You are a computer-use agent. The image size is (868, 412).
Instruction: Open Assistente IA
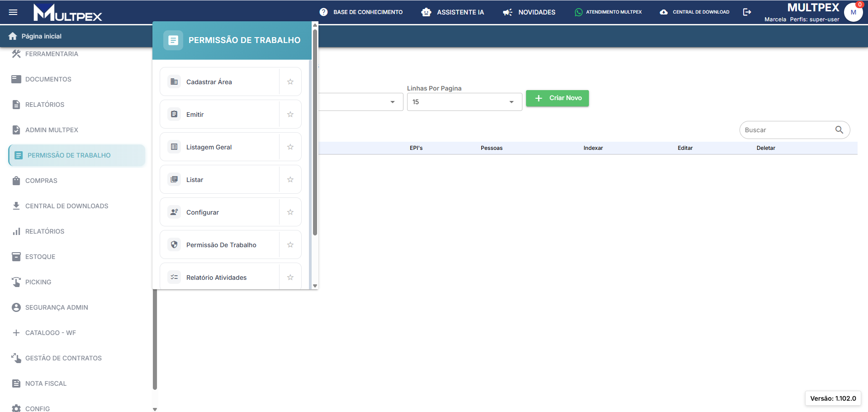[452, 12]
